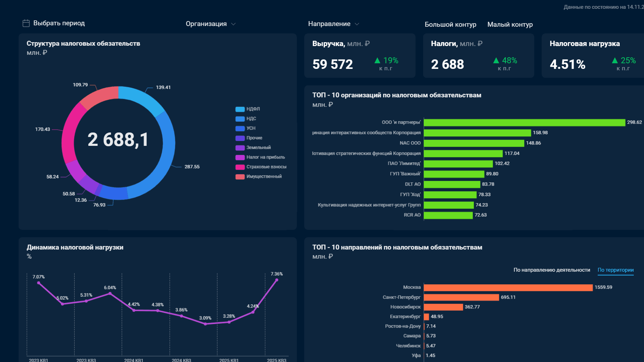This screenshot has height=362, width=644.
Task: Click the ООО 'и партнеры' bar
Action: [x=524, y=122]
